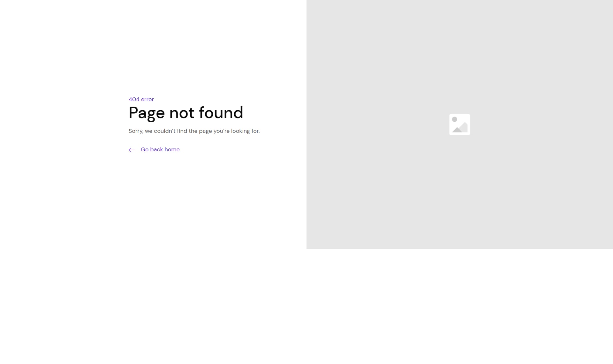Click the word "found" in the heading

pyautogui.click(x=221, y=112)
